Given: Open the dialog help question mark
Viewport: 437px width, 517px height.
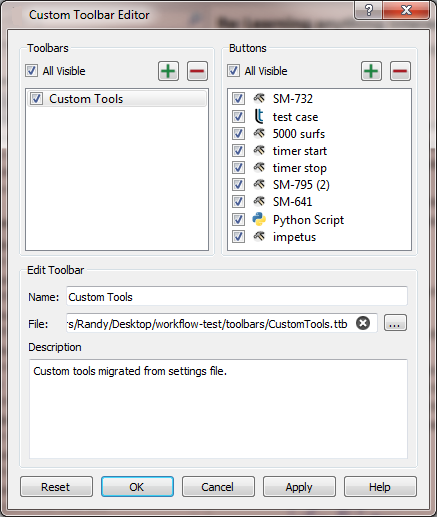Looking at the screenshot, I should [368, 10].
